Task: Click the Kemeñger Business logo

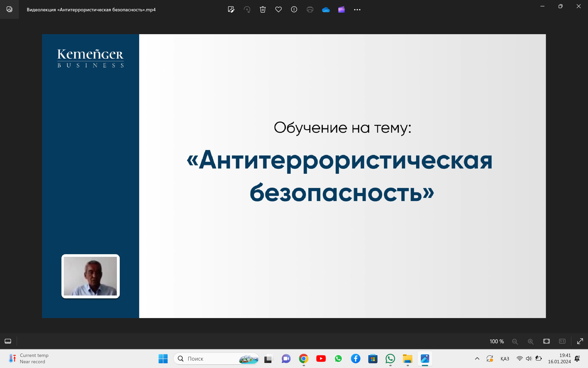Action: (91, 58)
